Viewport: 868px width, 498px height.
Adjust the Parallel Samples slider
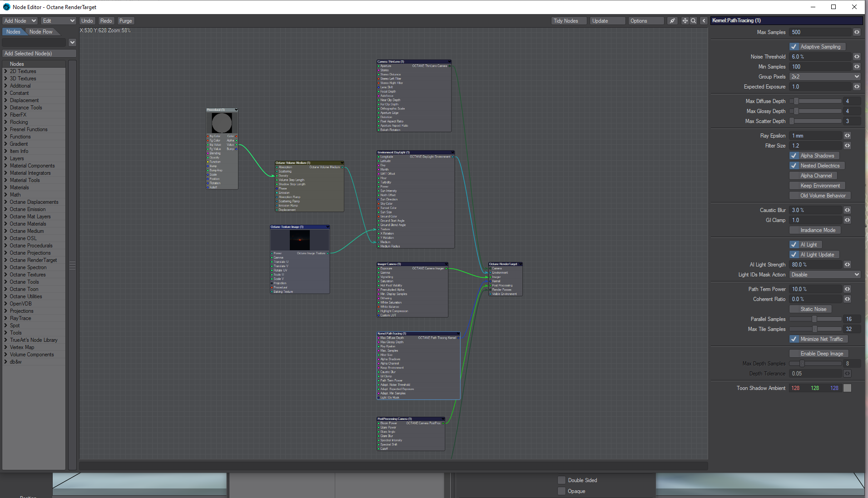[x=815, y=319]
